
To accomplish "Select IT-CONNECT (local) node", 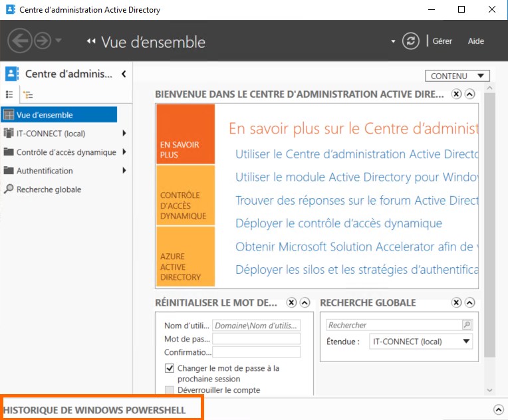I will click(x=51, y=134).
